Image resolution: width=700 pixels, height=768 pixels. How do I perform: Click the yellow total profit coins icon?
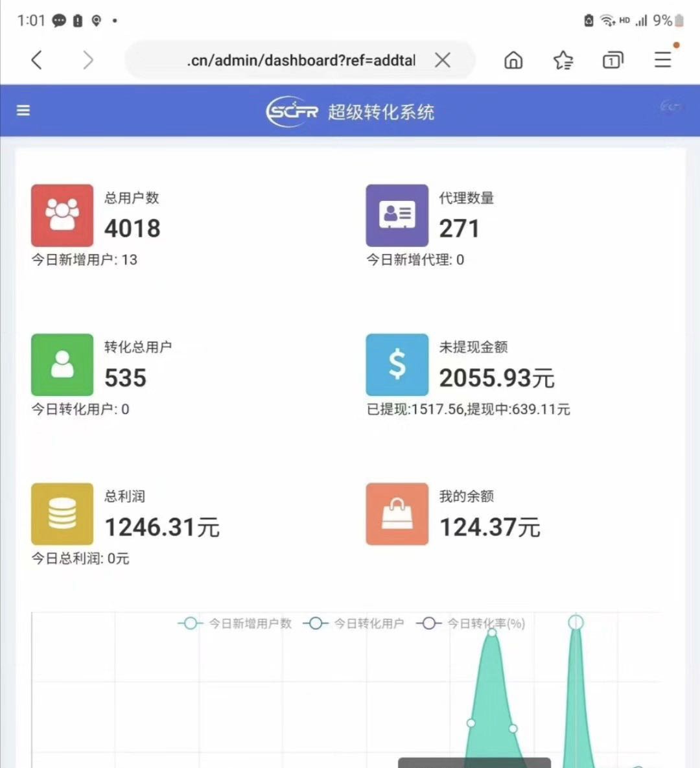pyautogui.click(x=62, y=513)
